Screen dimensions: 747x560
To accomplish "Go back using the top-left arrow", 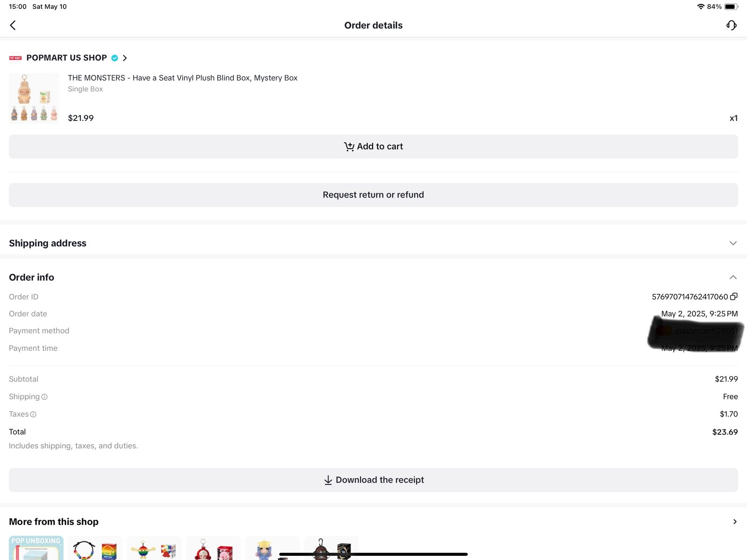I will (x=13, y=25).
